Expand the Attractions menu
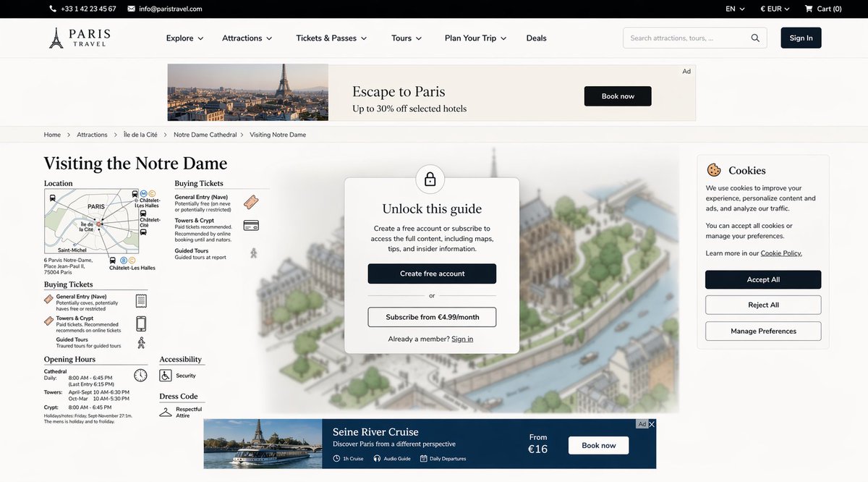This screenshot has width=868, height=482. tap(247, 38)
